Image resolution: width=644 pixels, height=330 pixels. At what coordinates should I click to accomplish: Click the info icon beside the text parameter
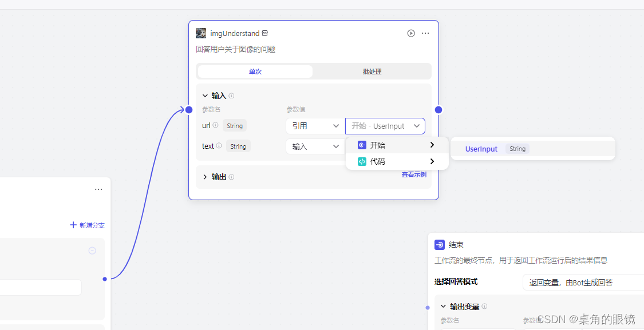219,146
